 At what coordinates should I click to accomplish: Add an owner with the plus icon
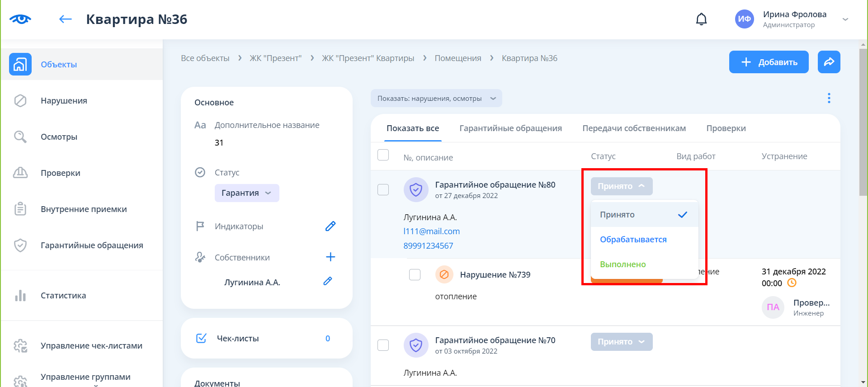(x=330, y=257)
